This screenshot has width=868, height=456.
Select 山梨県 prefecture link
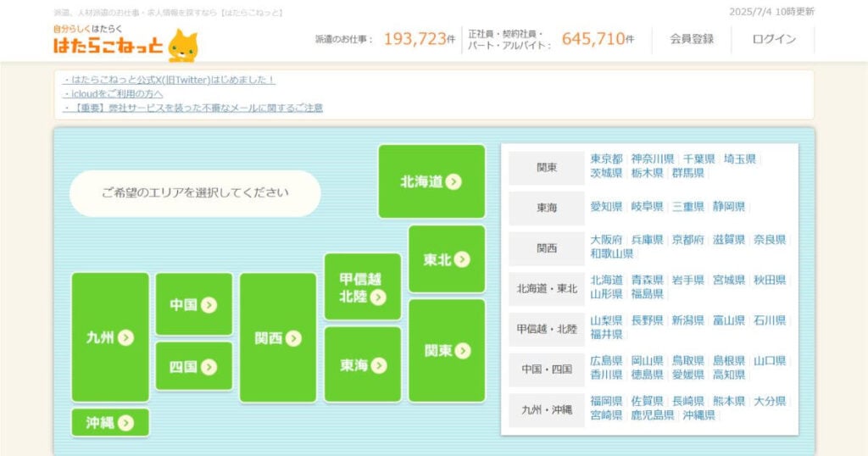606,320
